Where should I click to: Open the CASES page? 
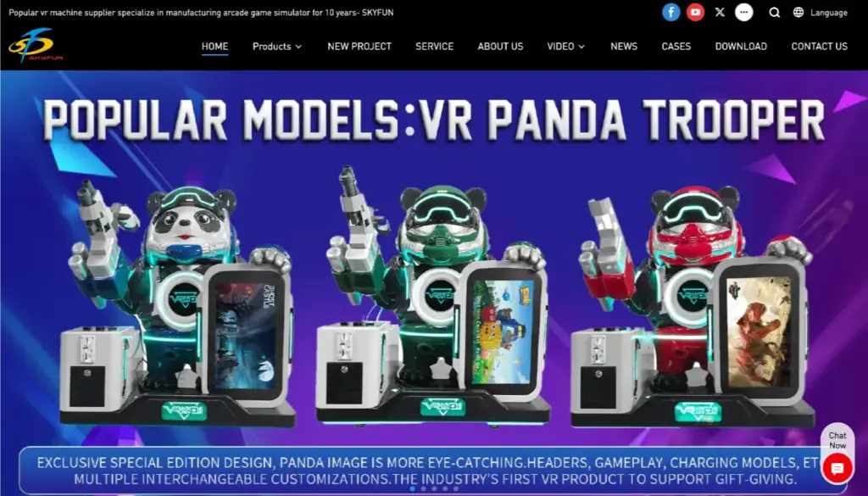676,47
